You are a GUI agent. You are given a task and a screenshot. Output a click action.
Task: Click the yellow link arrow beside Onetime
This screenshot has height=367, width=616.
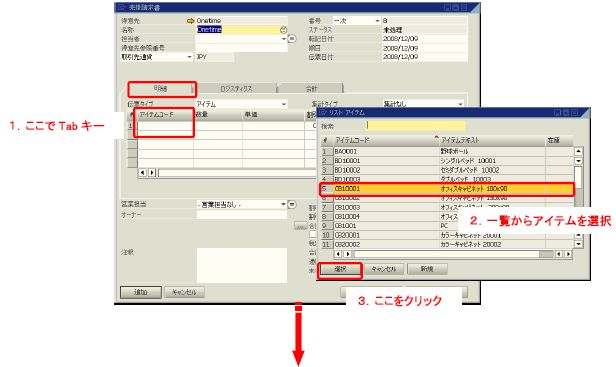click(191, 20)
